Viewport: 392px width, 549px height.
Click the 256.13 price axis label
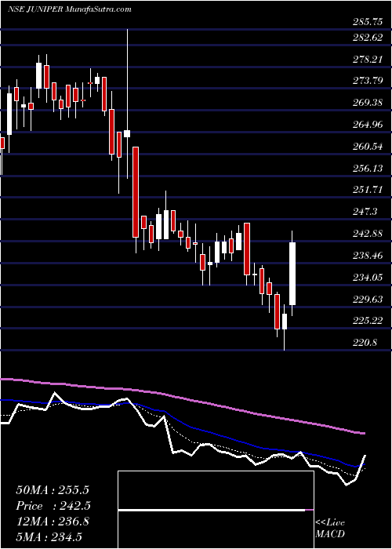[x=367, y=169]
